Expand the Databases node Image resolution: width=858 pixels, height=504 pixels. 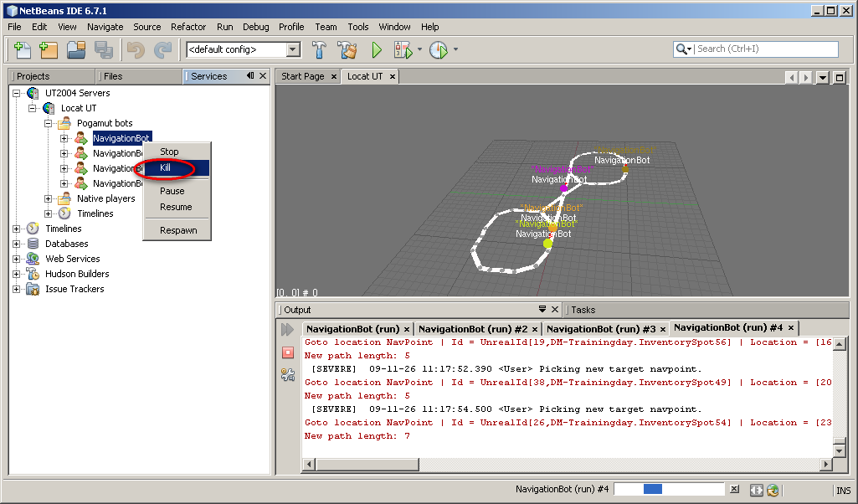tap(17, 244)
